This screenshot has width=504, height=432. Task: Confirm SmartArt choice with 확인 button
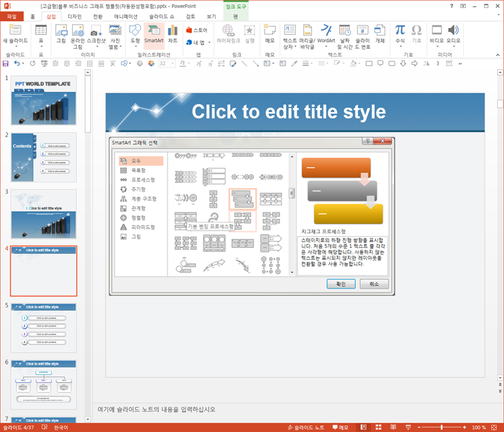[340, 284]
